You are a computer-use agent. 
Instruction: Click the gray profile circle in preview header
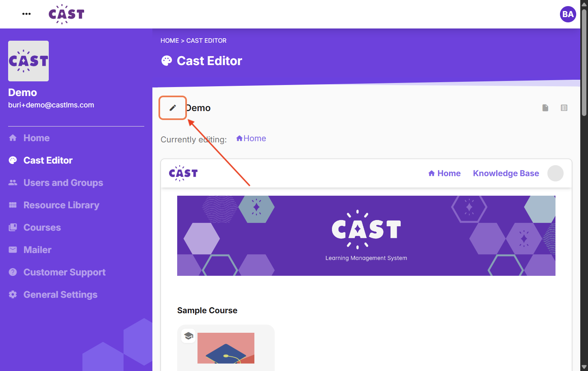pyautogui.click(x=555, y=173)
